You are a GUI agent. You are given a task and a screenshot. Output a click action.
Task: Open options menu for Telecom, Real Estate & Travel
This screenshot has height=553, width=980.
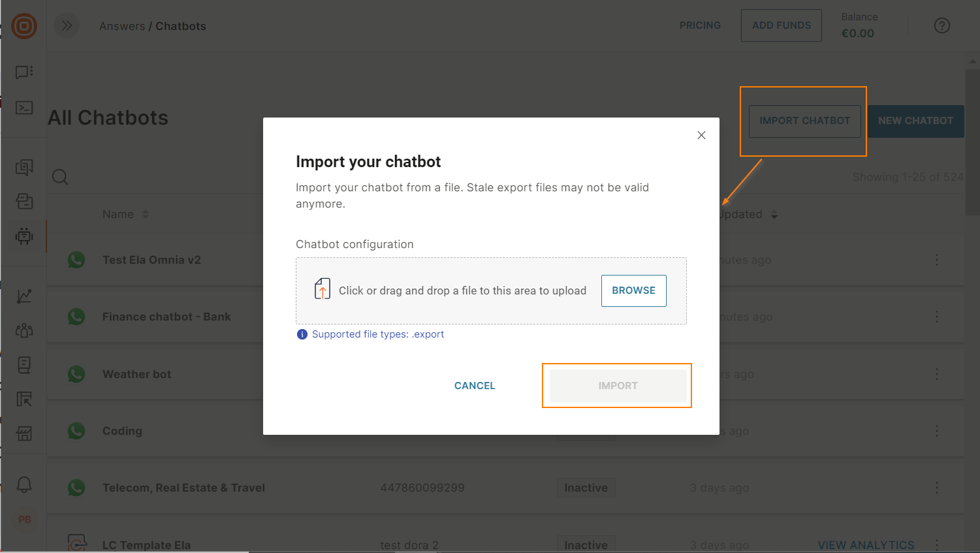936,488
